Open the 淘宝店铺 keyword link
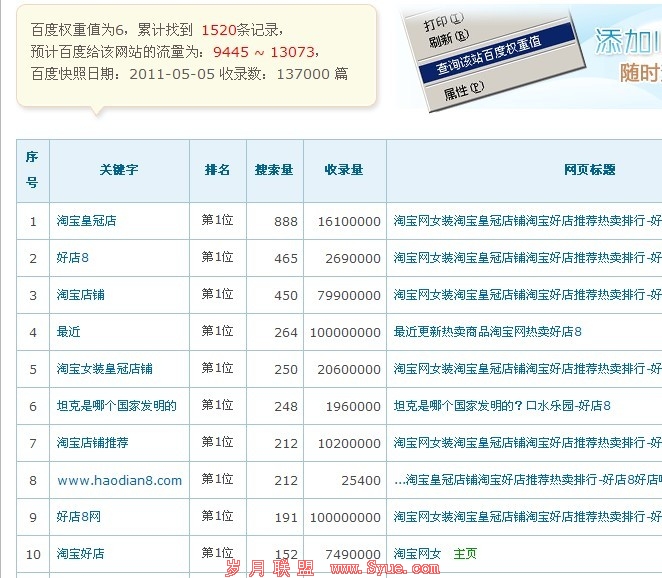This screenshot has width=662, height=578. (80, 294)
